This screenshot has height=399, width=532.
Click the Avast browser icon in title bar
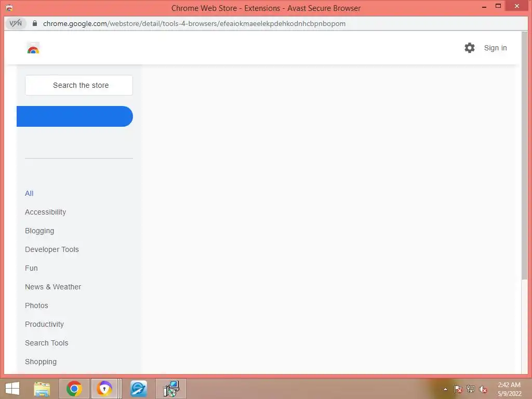click(x=9, y=7)
